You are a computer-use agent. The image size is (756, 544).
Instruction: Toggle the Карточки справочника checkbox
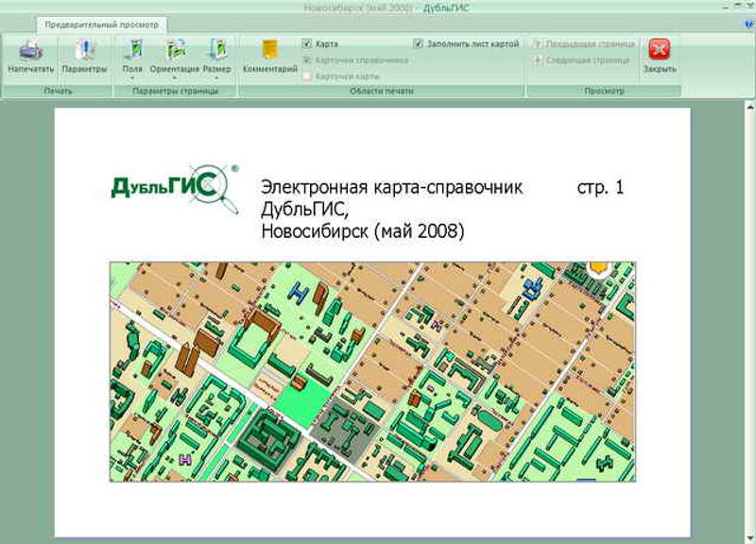click(307, 59)
